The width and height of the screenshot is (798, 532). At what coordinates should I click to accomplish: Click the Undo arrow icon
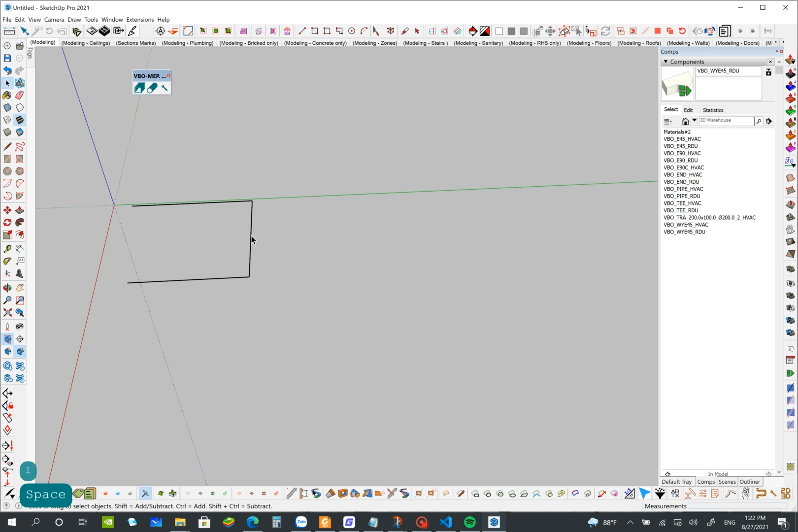[x=7, y=70]
